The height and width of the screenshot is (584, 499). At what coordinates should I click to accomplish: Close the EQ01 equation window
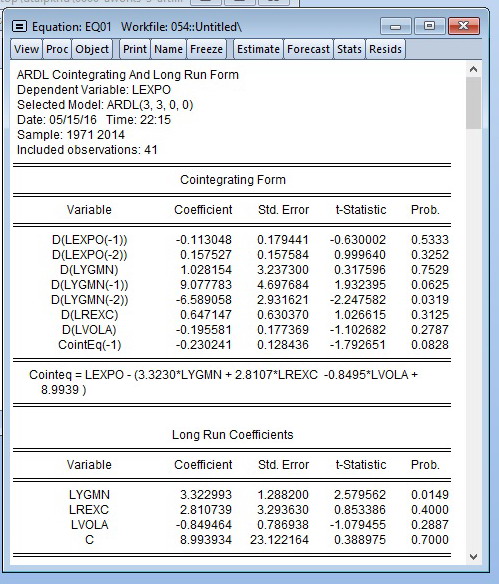click(x=464, y=26)
